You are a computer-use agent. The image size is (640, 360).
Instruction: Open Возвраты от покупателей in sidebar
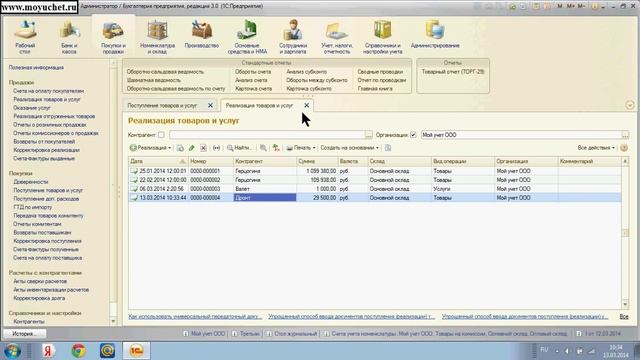(44, 142)
